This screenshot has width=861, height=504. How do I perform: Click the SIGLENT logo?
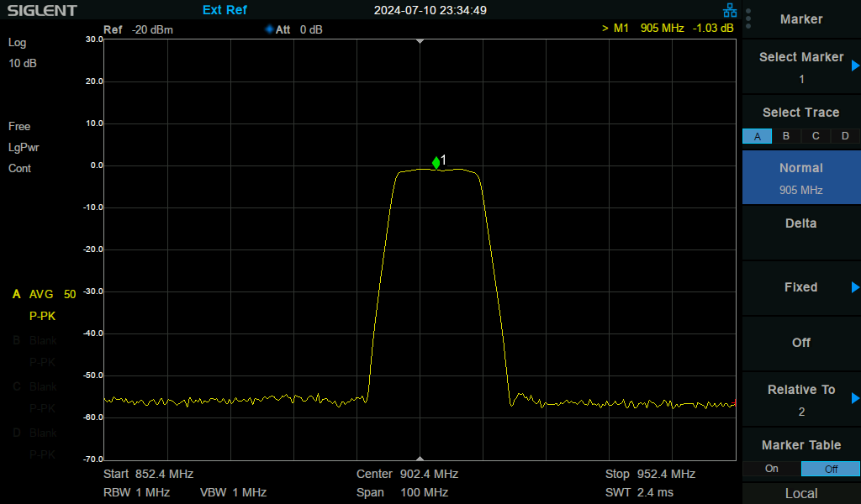(41, 10)
